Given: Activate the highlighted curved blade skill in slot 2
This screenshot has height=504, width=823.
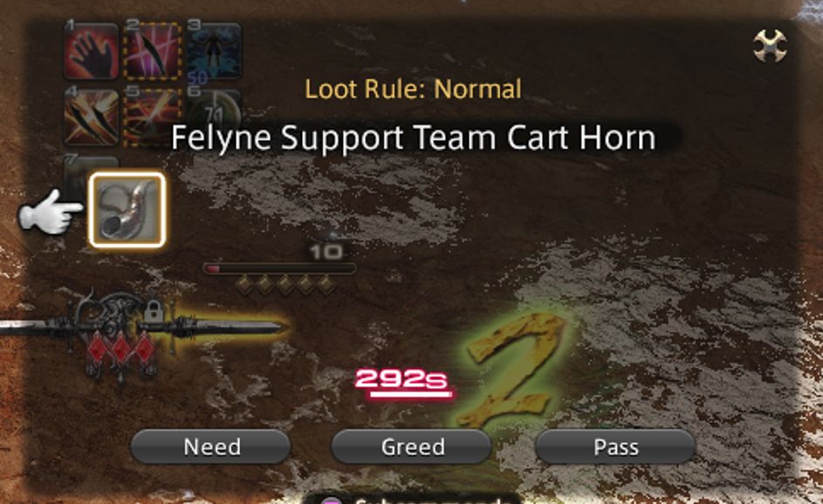Looking at the screenshot, I should click(153, 51).
